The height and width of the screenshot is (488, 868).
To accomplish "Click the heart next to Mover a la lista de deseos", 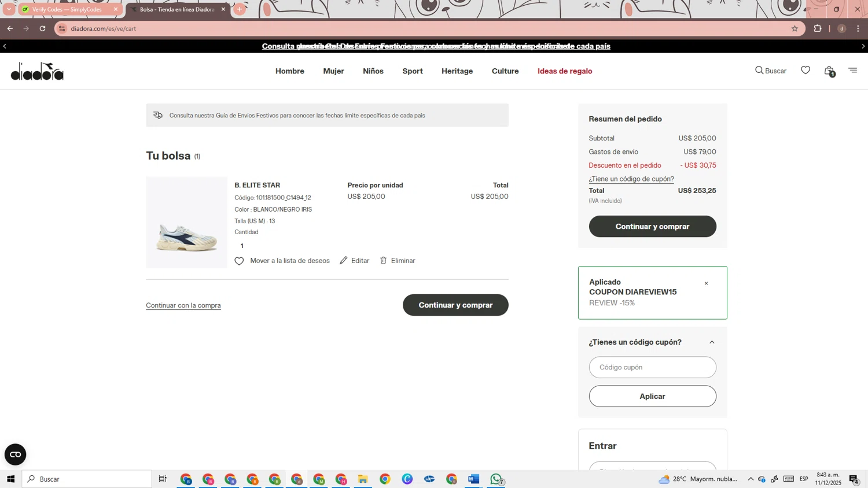I will [x=239, y=261].
